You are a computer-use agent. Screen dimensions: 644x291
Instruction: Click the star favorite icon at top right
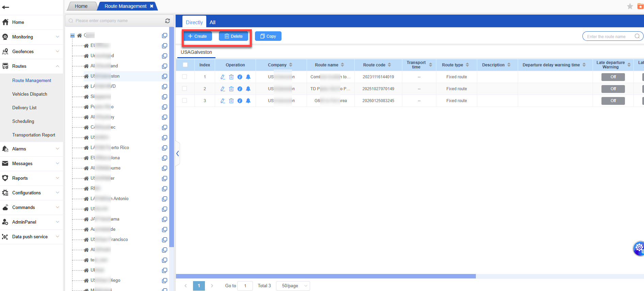tap(630, 6)
